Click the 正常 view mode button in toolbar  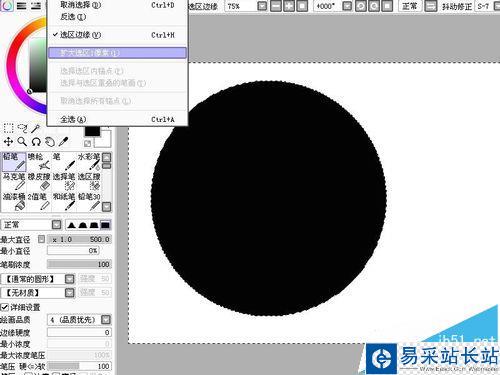tap(409, 6)
